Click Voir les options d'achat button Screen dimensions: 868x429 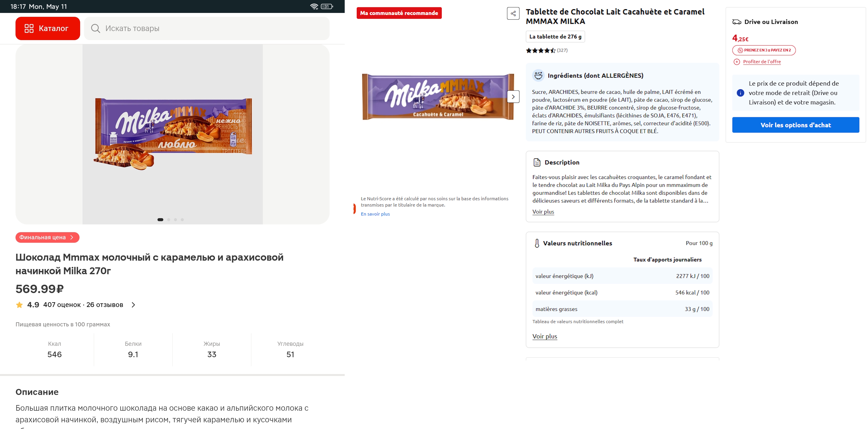[x=796, y=125]
